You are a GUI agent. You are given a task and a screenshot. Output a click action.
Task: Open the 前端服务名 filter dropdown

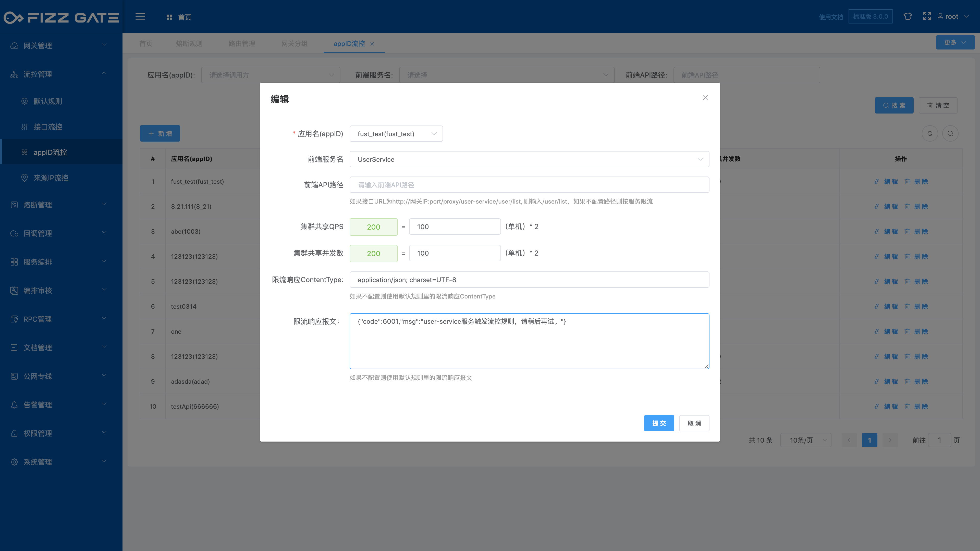tap(507, 75)
